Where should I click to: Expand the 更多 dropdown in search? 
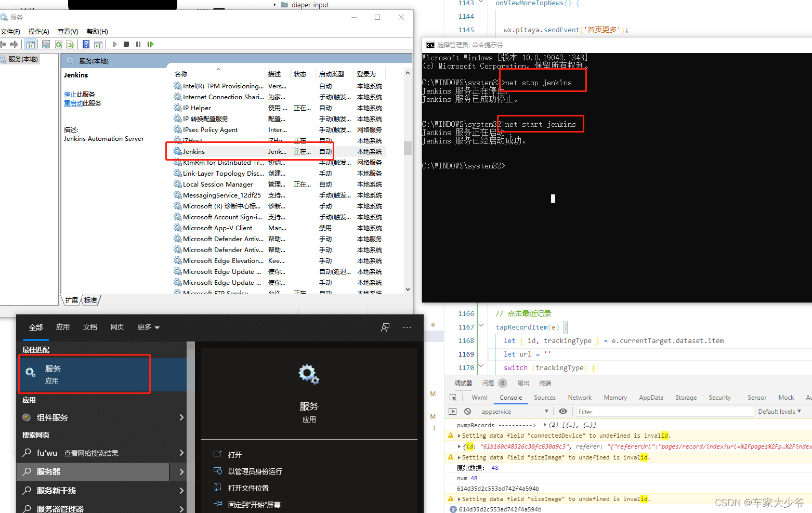[148, 327]
